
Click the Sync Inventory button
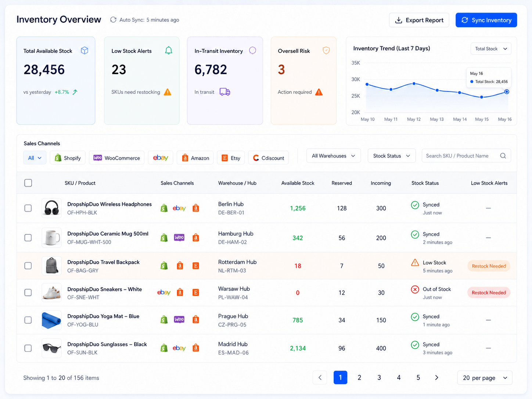[486, 20]
